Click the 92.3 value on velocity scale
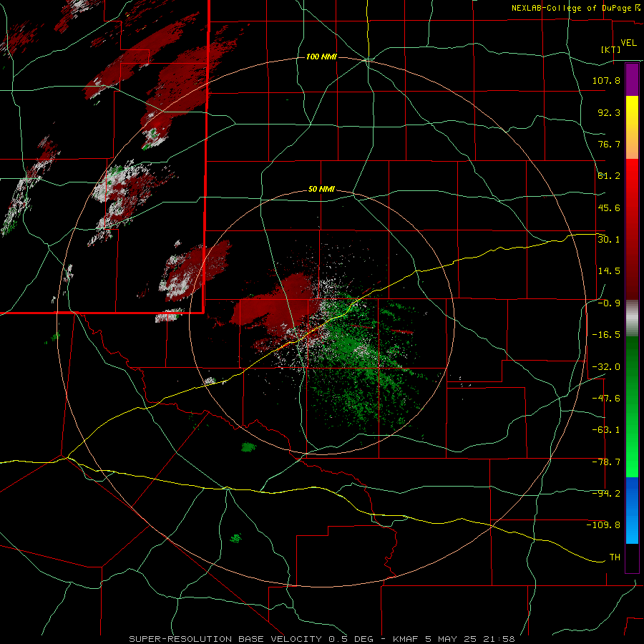This screenshot has width=644, height=644. [609, 112]
